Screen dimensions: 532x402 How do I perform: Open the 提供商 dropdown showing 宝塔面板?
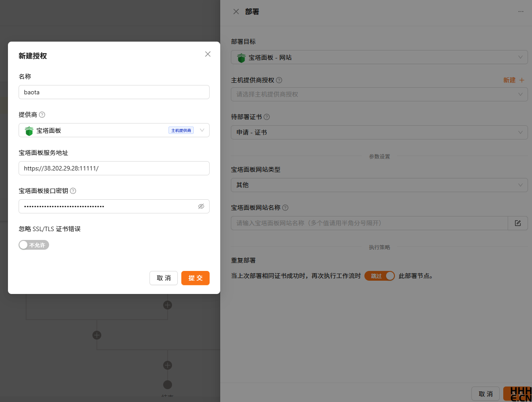(x=114, y=130)
